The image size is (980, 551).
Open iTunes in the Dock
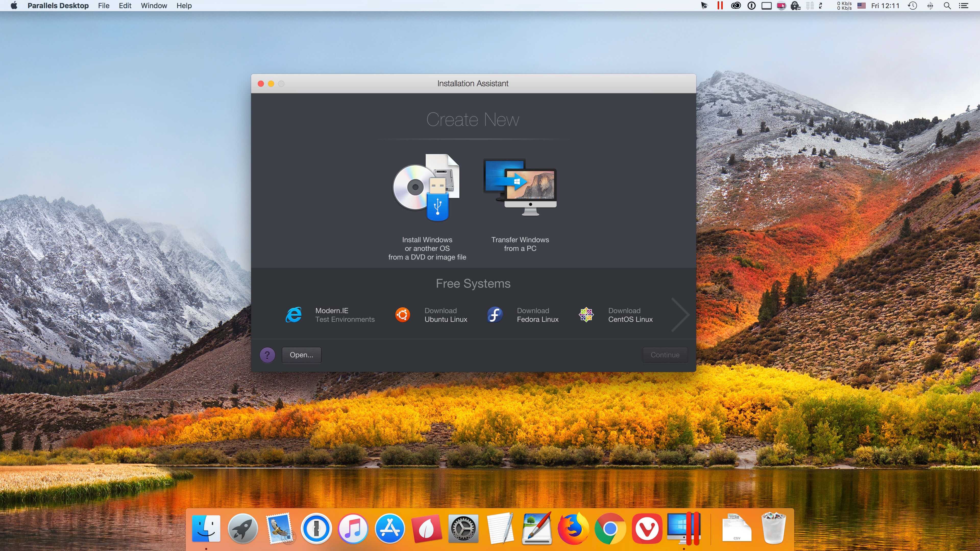353,529
